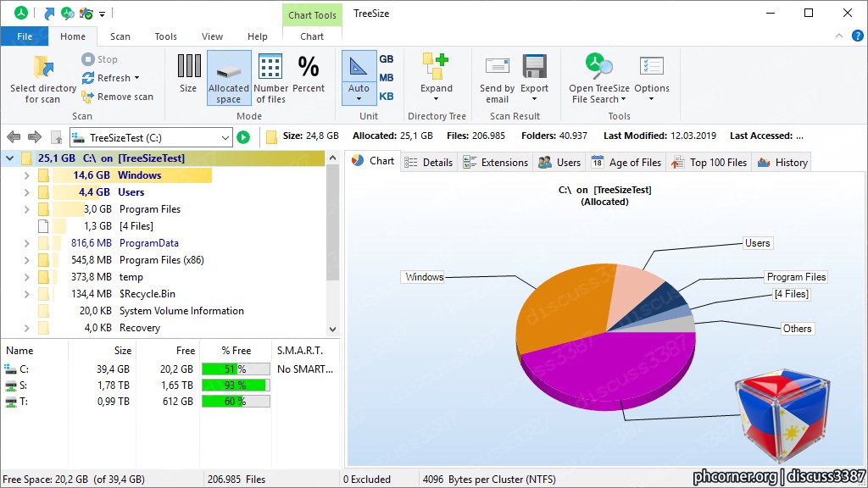Open the Age of Files tab
Screen dimensions: 868x488
point(626,162)
